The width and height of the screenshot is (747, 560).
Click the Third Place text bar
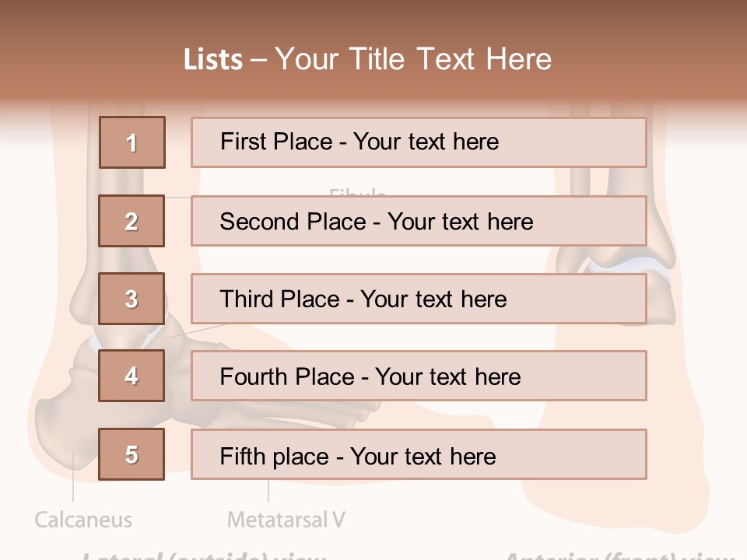pos(419,299)
